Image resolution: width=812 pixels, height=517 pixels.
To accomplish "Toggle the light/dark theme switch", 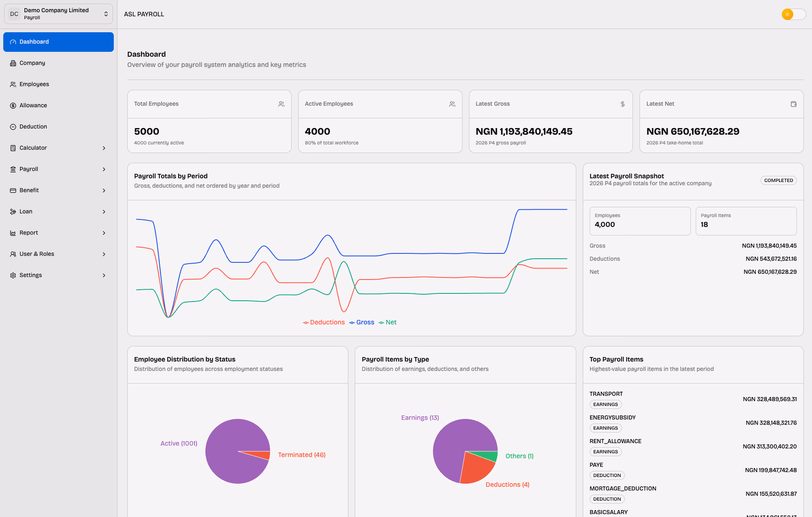I will [x=793, y=14].
